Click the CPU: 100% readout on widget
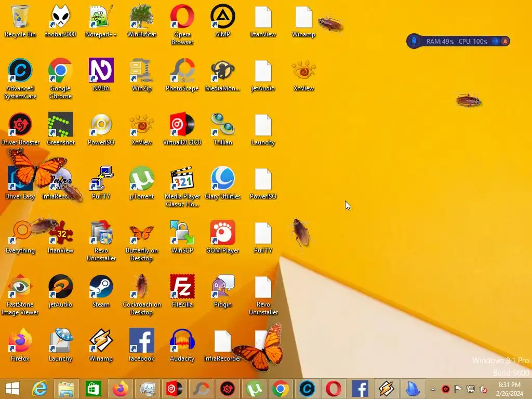The width and height of the screenshot is (532, 399). coord(473,42)
